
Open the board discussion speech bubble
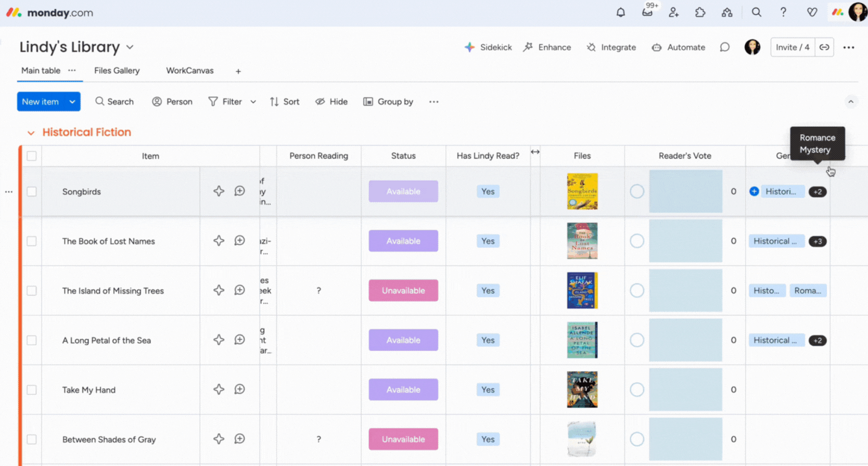tap(724, 47)
